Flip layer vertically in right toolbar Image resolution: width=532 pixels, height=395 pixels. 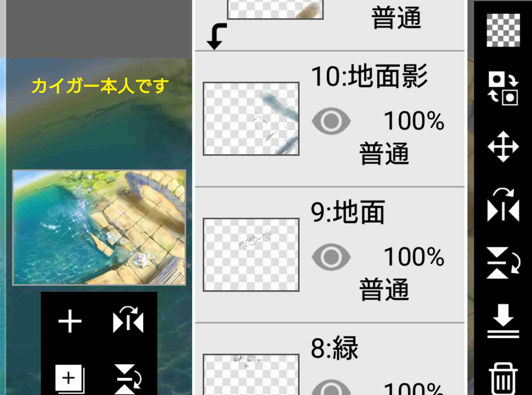pos(503,263)
